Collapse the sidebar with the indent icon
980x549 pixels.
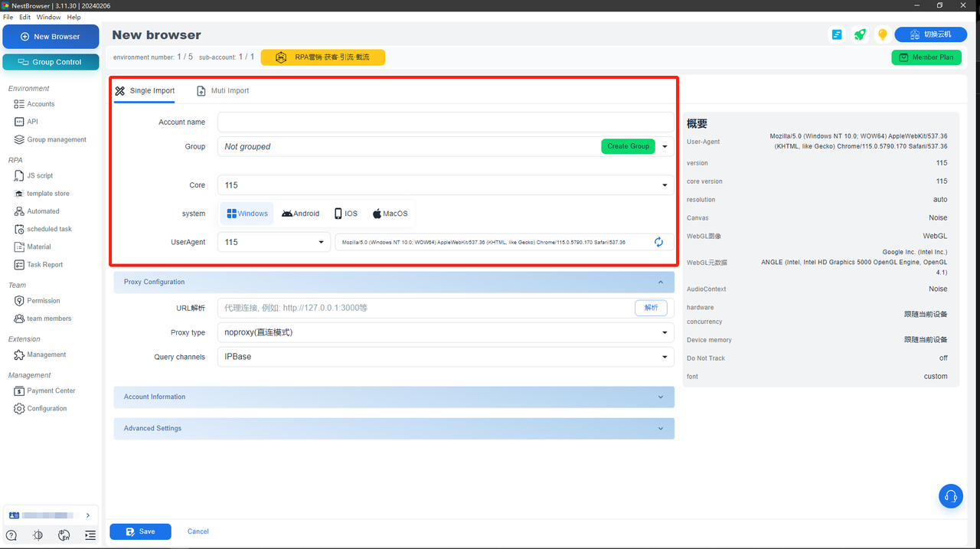pyautogui.click(x=90, y=535)
